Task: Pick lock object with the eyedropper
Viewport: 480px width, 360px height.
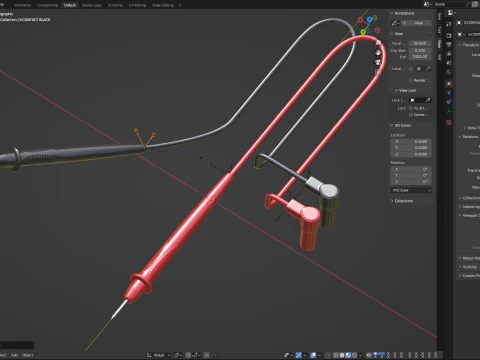Action: [x=428, y=100]
